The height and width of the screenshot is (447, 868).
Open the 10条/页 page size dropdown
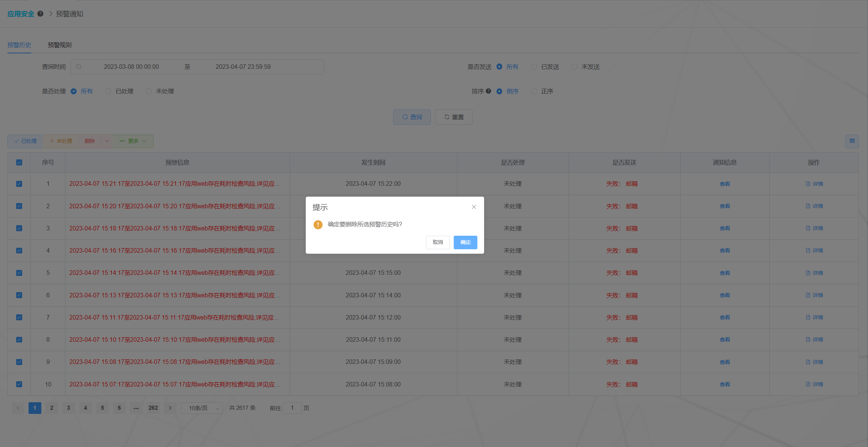tap(202, 408)
